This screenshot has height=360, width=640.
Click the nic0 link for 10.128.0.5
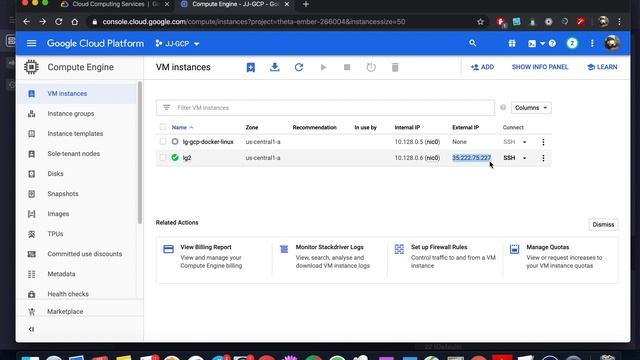click(432, 142)
